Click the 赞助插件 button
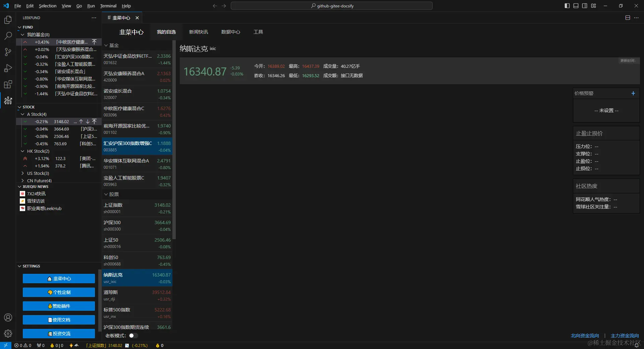The height and width of the screenshot is (349, 644). pyautogui.click(x=59, y=306)
